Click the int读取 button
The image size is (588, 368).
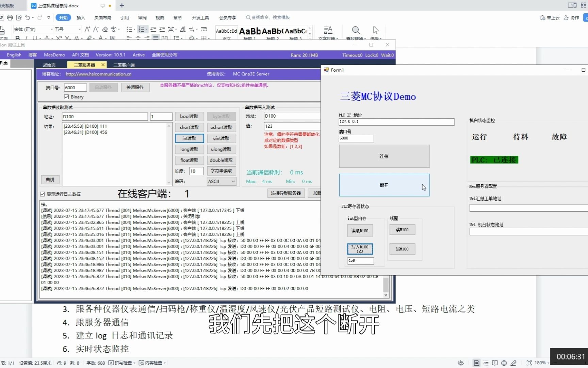(x=189, y=138)
